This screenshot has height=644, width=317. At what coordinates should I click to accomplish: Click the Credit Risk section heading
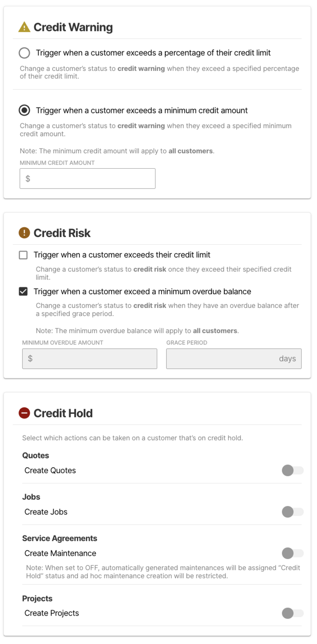click(62, 233)
